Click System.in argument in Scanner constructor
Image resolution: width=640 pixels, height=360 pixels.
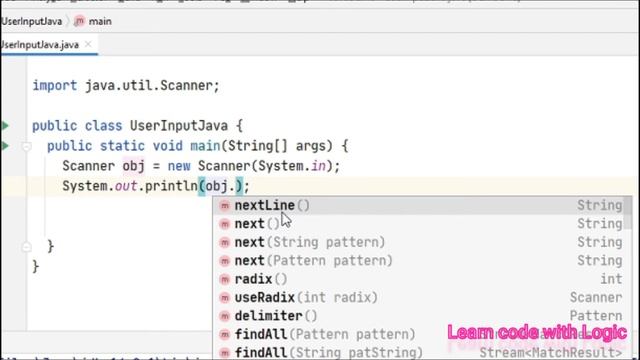pyautogui.click(x=292, y=166)
